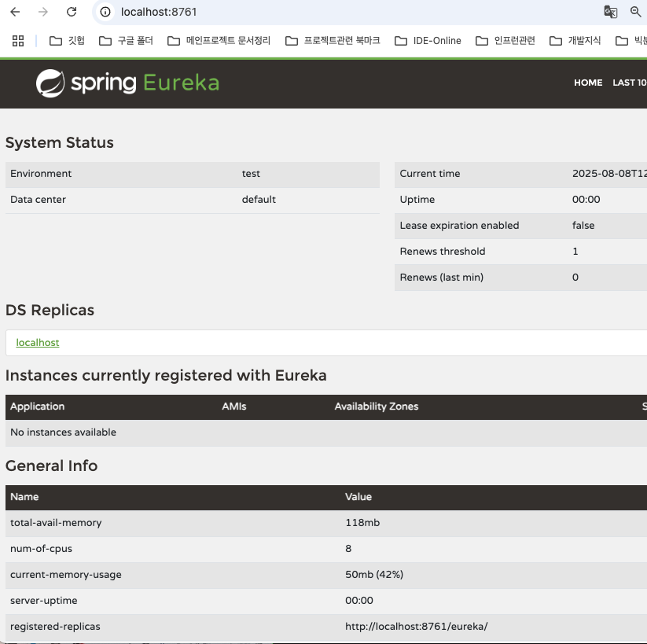Click the current-memory-usage value '50mb (42%)'
Image resolution: width=647 pixels, height=644 pixels.
(374, 575)
